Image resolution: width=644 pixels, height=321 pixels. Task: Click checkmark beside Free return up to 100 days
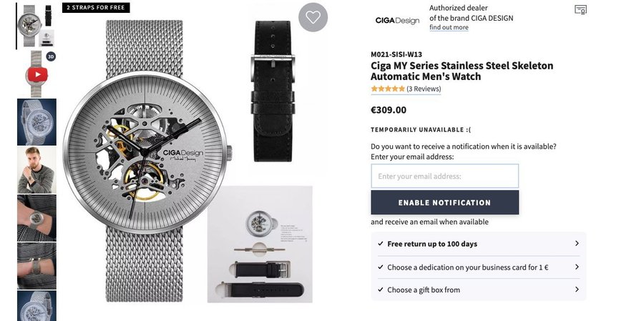(381, 244)
